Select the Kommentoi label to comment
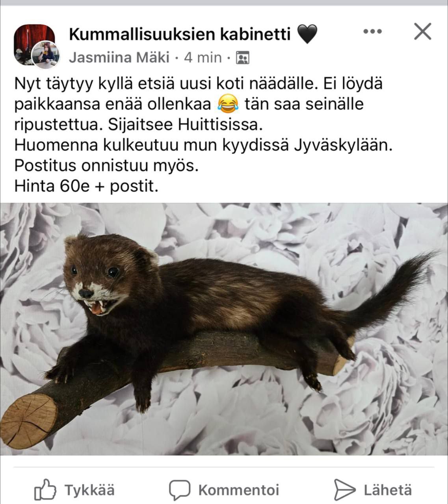The height and width of the screenshot is (504, 448). click(239, 490)
